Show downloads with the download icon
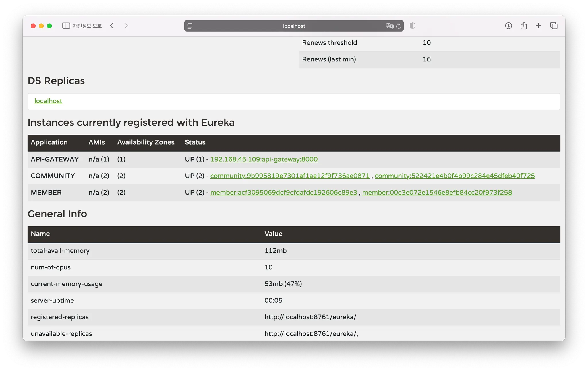 [508, 26]
